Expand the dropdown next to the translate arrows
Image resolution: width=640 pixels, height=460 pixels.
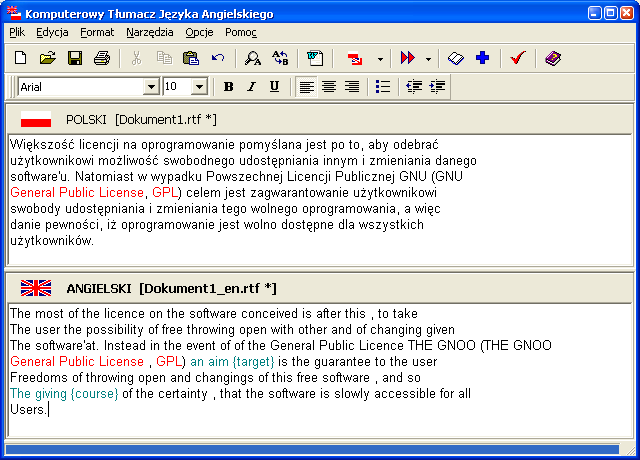pos(428,59)
